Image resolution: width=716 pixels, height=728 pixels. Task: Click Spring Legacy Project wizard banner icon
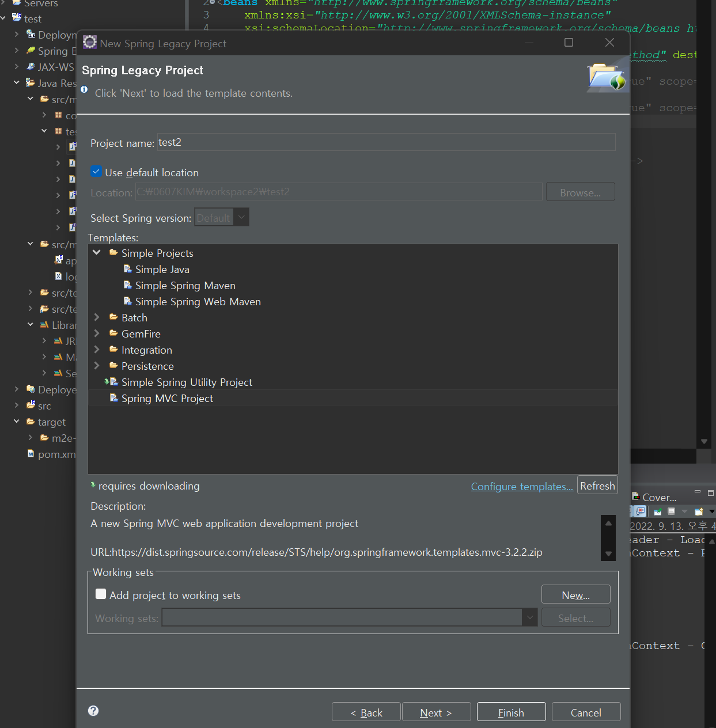pos(607,77)
